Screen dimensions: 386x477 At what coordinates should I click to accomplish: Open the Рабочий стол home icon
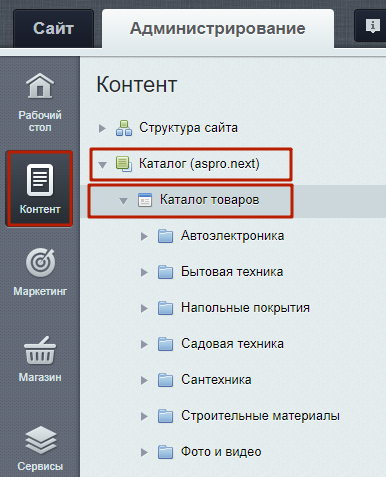click(x=40, y=86)
